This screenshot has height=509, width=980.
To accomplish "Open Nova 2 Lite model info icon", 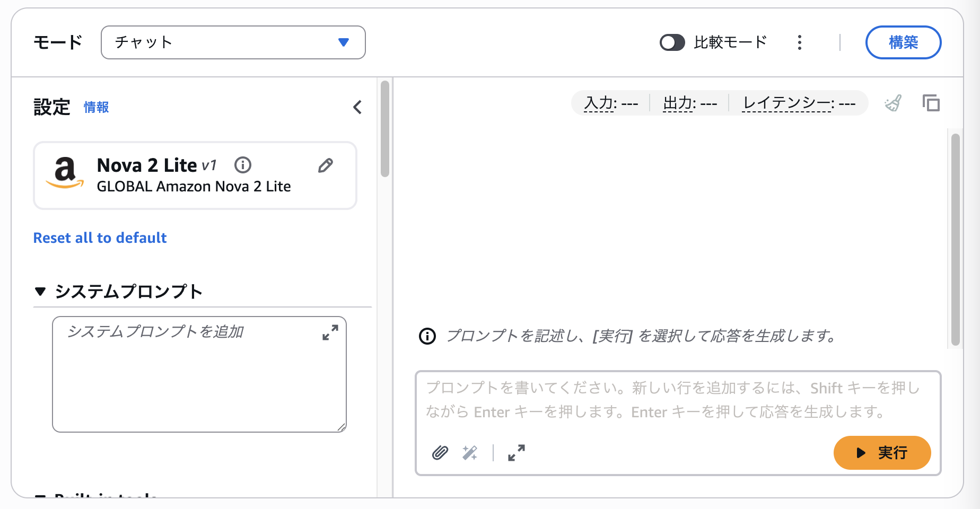I will pyautogui.click(x=243, y=165).
